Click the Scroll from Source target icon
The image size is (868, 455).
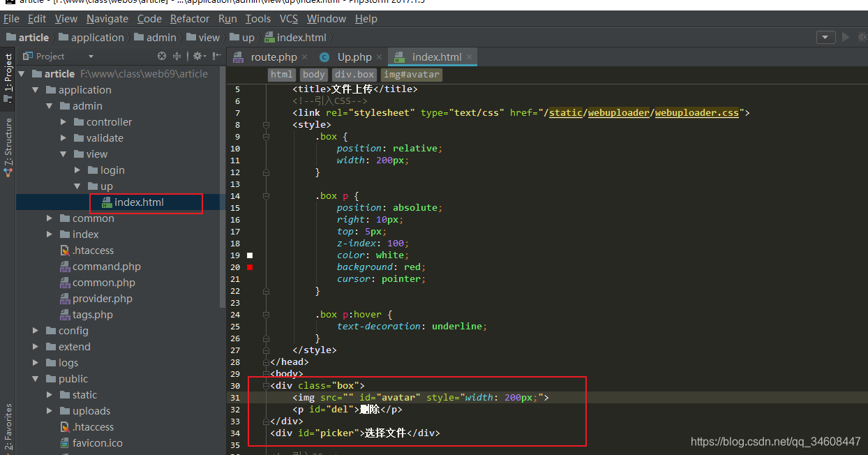[x=162, y=56]
